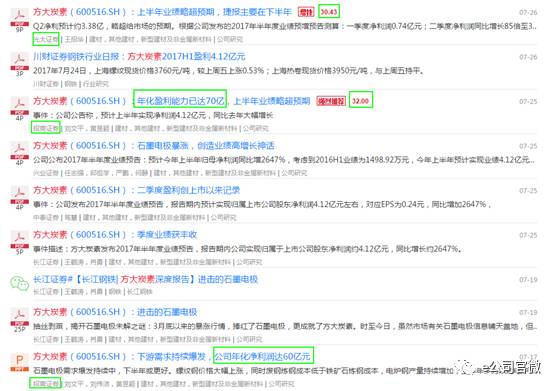
Task: Click summary starting 公司公布2017年半年度业绩预告
Action: 284,160
